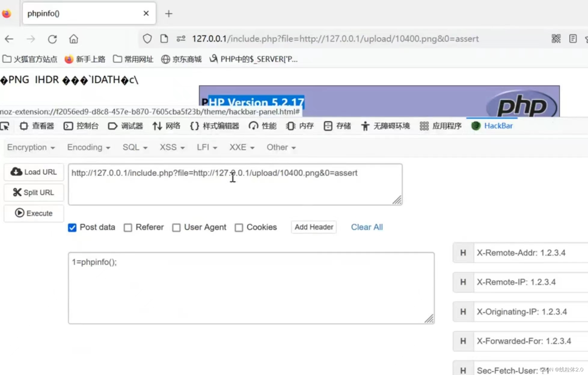Open the XSS dropdown menu
Viewport: 588px width, 375px height.
[x=172, y=147]
